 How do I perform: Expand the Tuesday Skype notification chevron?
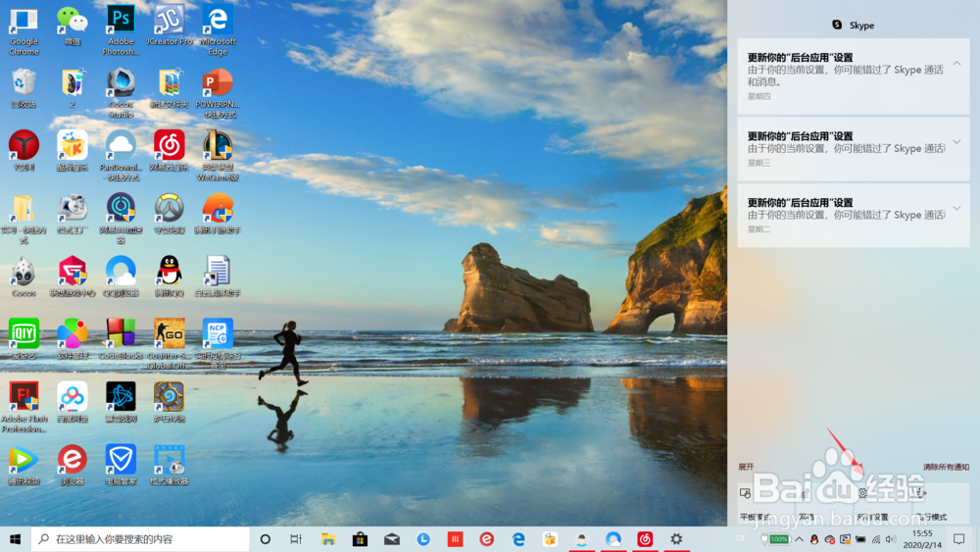click(x=956, y=208)
